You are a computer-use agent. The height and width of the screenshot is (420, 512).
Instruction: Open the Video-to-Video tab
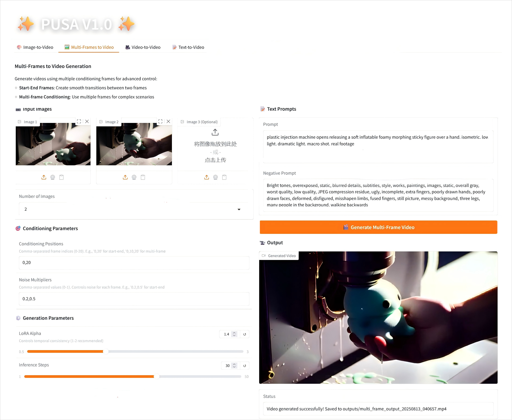143,47
